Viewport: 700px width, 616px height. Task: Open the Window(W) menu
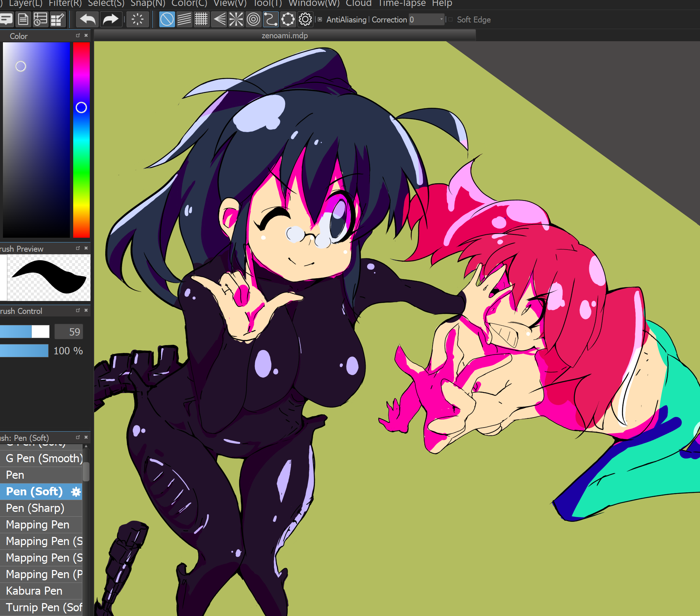click(x=314, y=4)
